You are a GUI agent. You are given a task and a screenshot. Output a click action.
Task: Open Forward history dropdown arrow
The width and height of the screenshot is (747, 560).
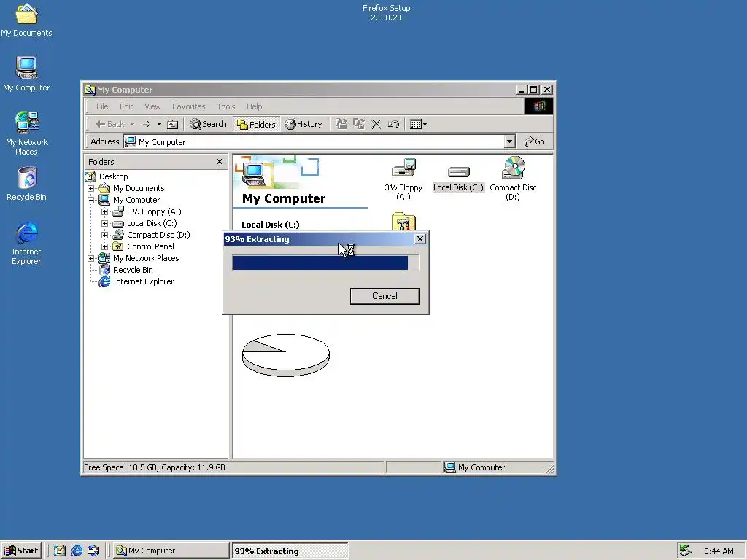pyautogui.click(x=159, y=124)
